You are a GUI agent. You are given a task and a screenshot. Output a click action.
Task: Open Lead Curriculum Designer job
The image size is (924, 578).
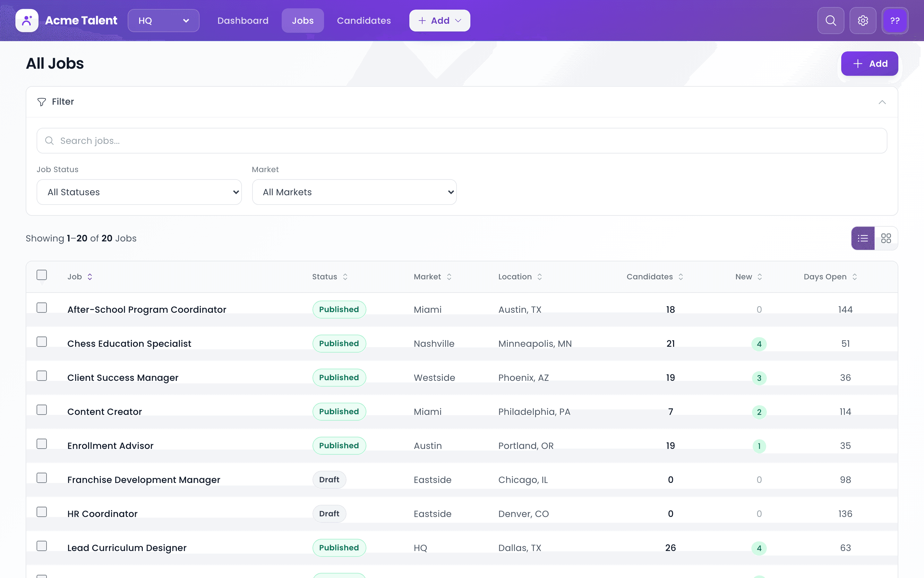(x=127, y=548)
